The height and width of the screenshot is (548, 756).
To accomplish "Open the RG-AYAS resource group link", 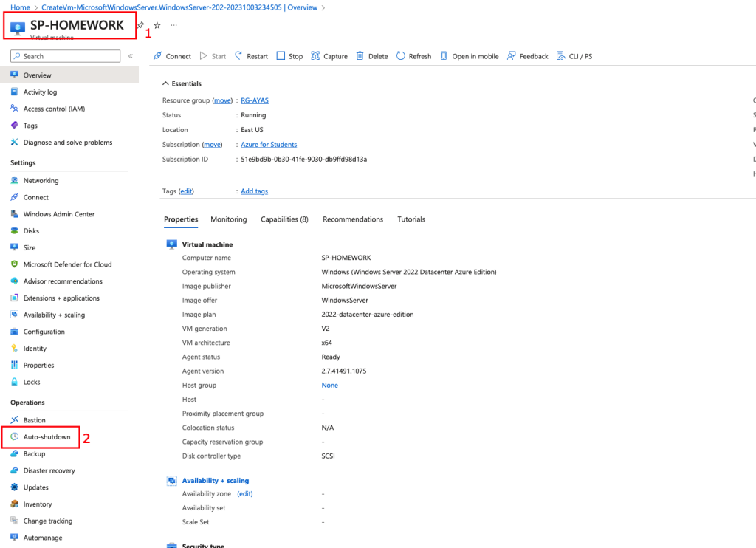I will pos(255,100).
